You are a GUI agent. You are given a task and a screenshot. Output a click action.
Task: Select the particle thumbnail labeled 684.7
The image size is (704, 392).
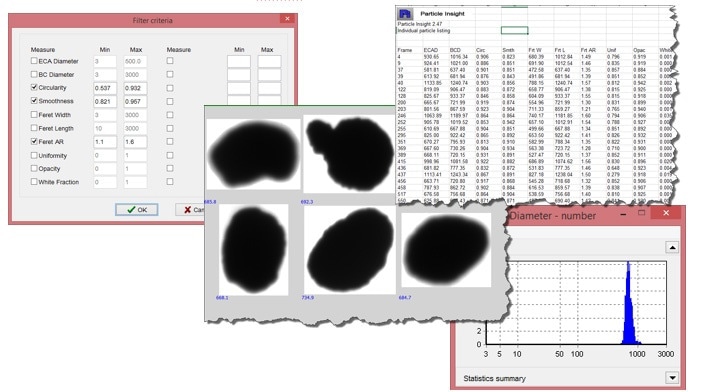[446, 249]
